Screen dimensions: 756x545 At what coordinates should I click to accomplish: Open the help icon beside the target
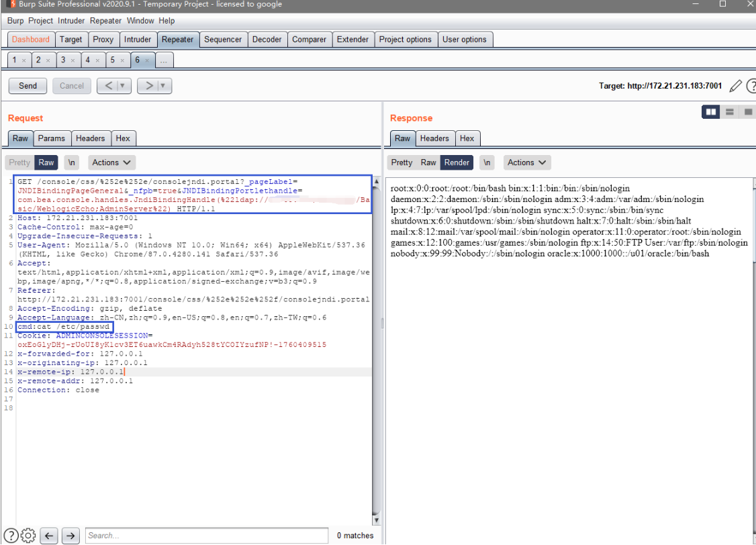click(x=751, y=86)
